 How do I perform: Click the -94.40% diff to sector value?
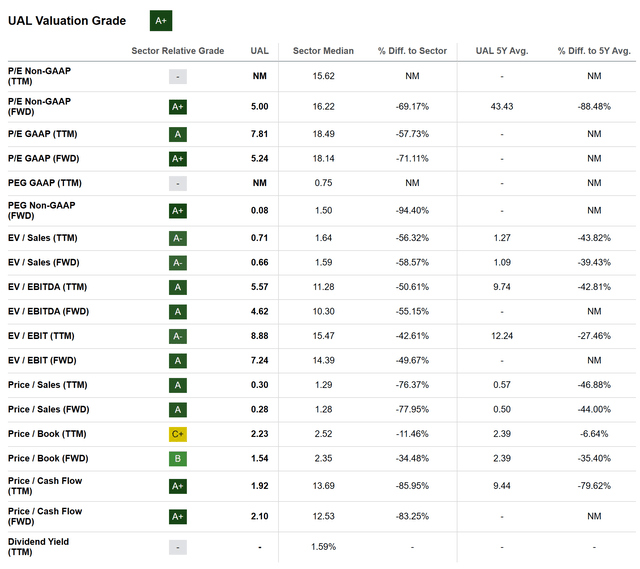(x=412, y=210)
